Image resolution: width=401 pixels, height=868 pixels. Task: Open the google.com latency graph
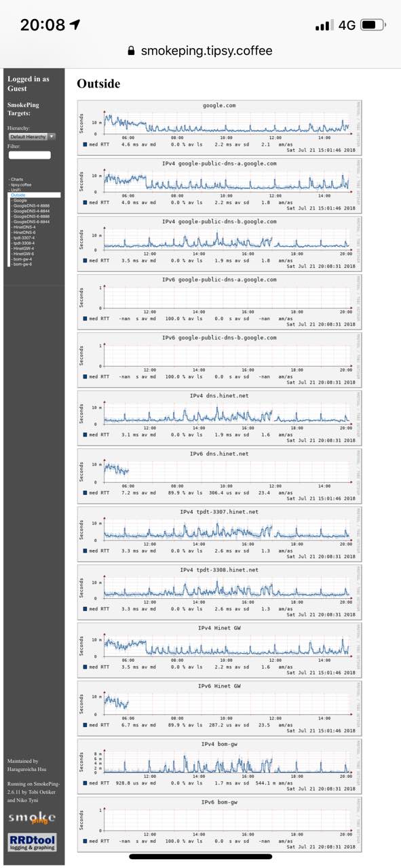pos(220,127)
